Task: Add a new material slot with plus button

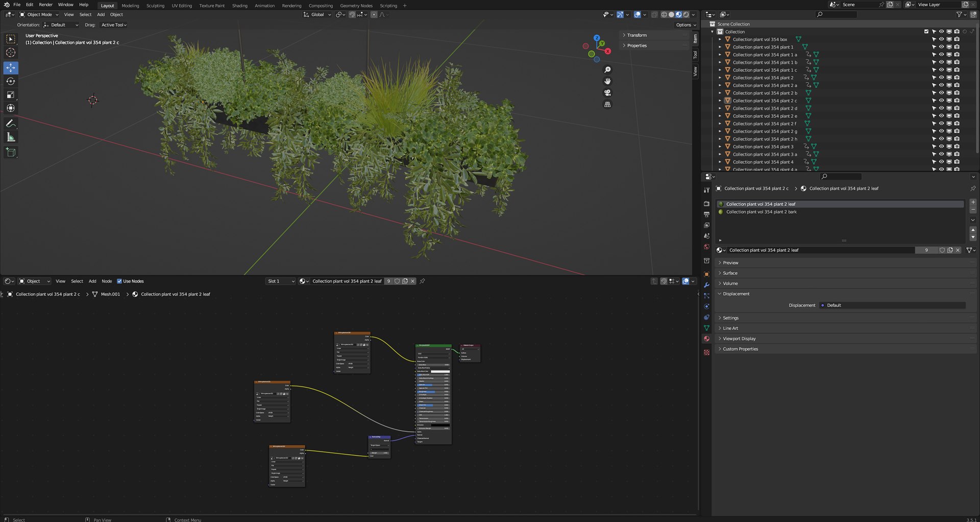Action: pyautogui.click(x=973, y=202)
